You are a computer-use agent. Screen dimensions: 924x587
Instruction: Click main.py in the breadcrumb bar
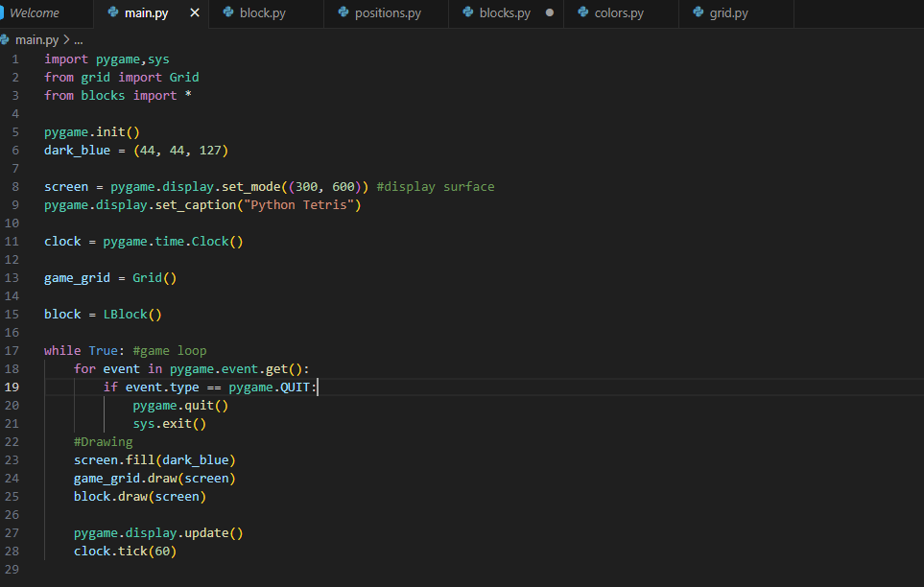tap(36, 40)
